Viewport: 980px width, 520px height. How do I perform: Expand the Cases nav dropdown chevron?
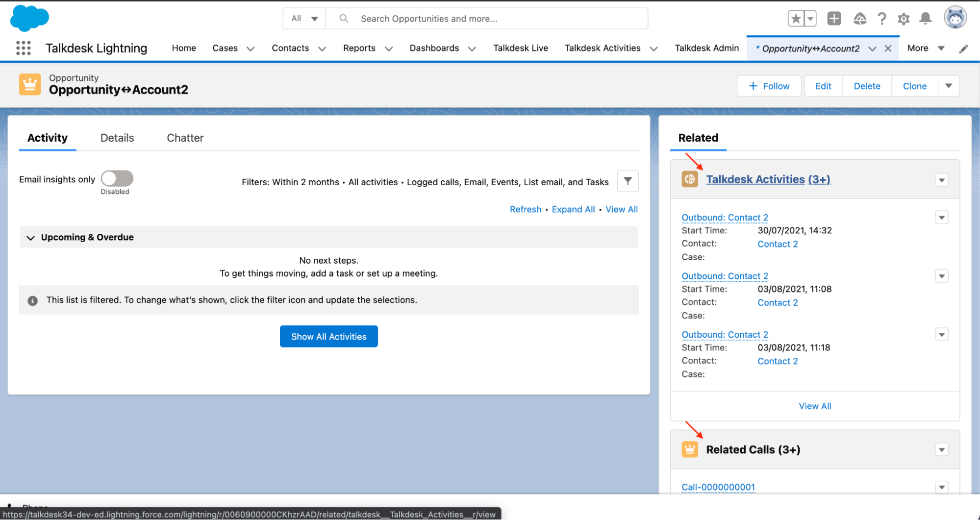(251, 49)
